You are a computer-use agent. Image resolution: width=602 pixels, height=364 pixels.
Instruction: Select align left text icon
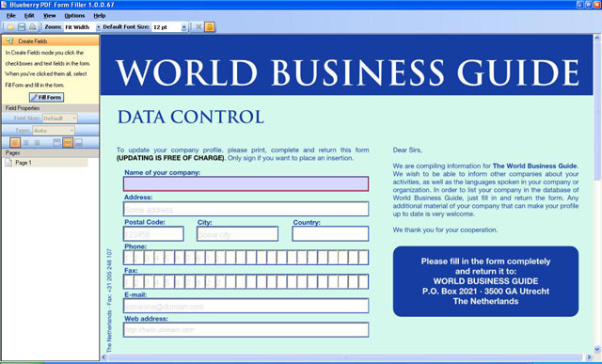point(15,143)
